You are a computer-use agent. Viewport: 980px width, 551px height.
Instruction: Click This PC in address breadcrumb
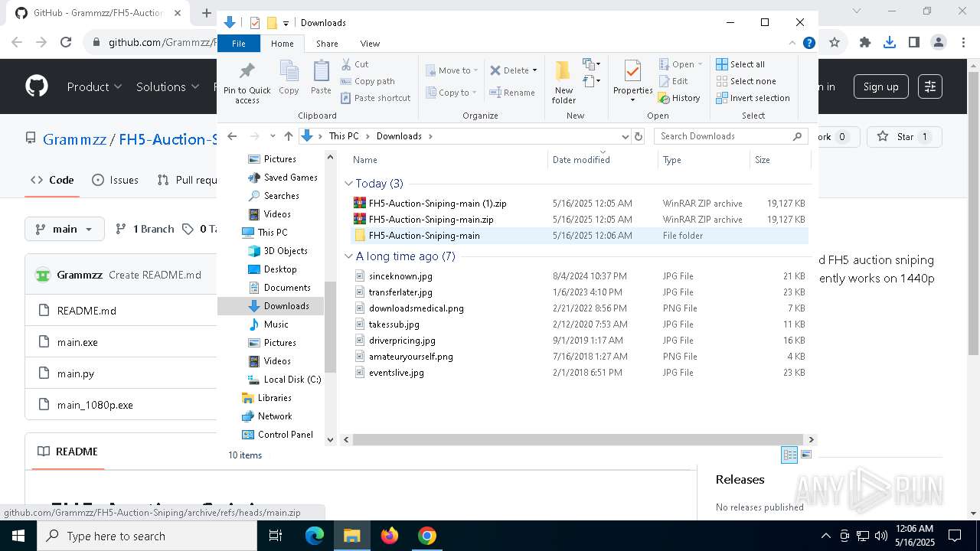coord(344,136)
